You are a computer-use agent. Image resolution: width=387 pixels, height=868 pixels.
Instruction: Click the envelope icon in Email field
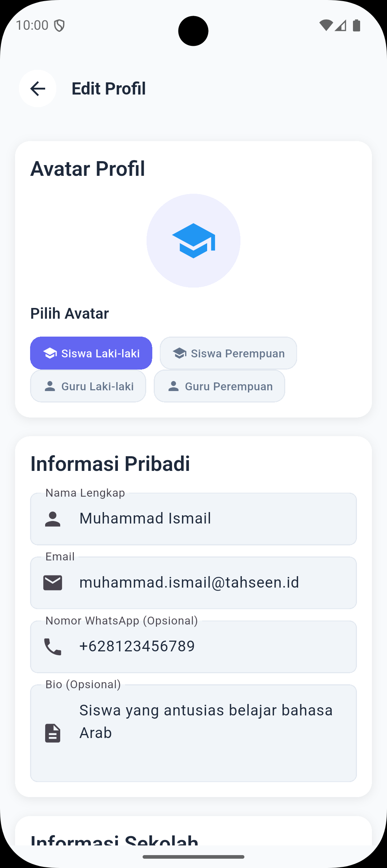click(x=53, y=583)
